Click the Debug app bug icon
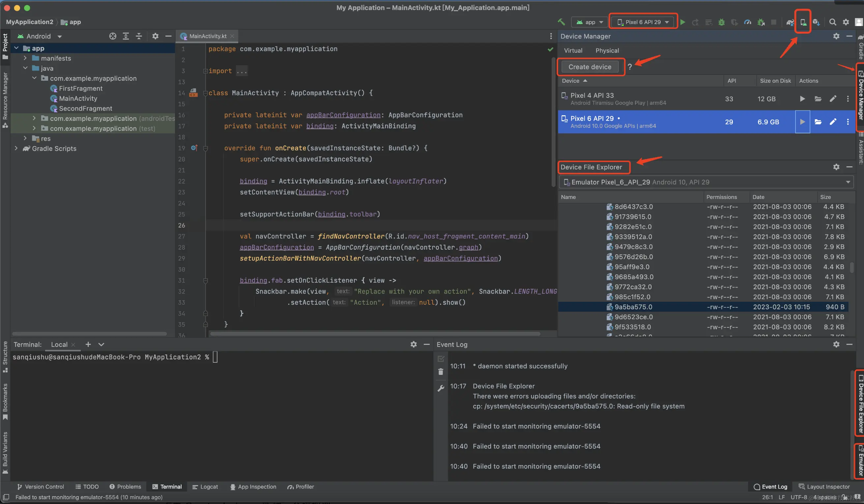864x504 pixels. [x=721, y=22]
